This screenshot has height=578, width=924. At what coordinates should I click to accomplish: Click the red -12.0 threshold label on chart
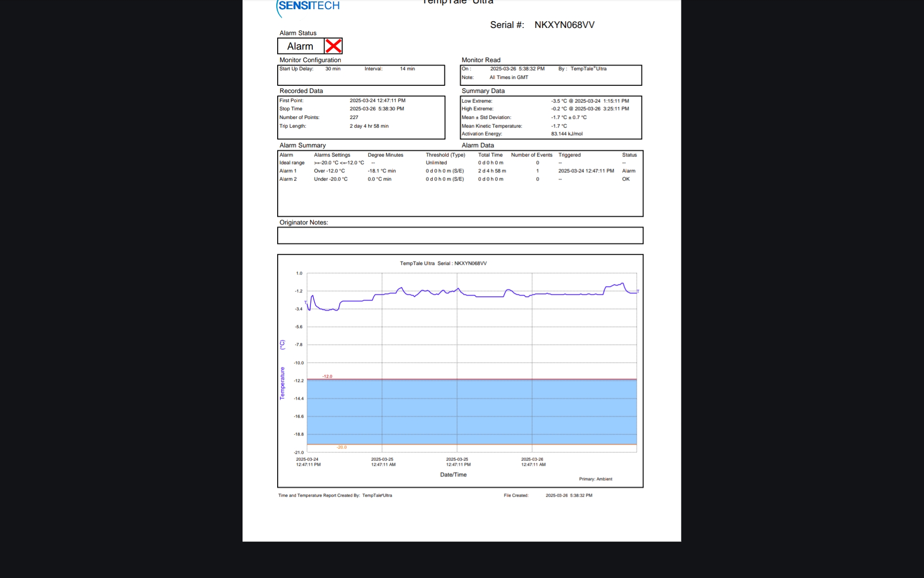click(327, 377)
